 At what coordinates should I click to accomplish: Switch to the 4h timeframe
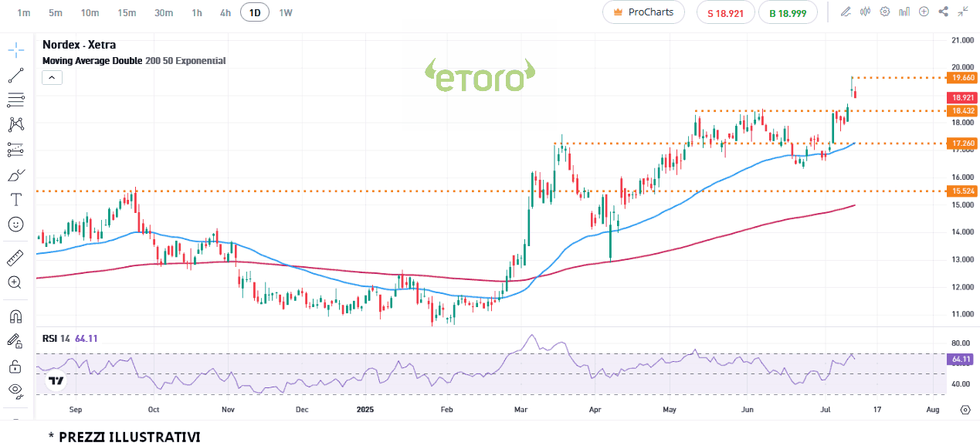point(225,12)
